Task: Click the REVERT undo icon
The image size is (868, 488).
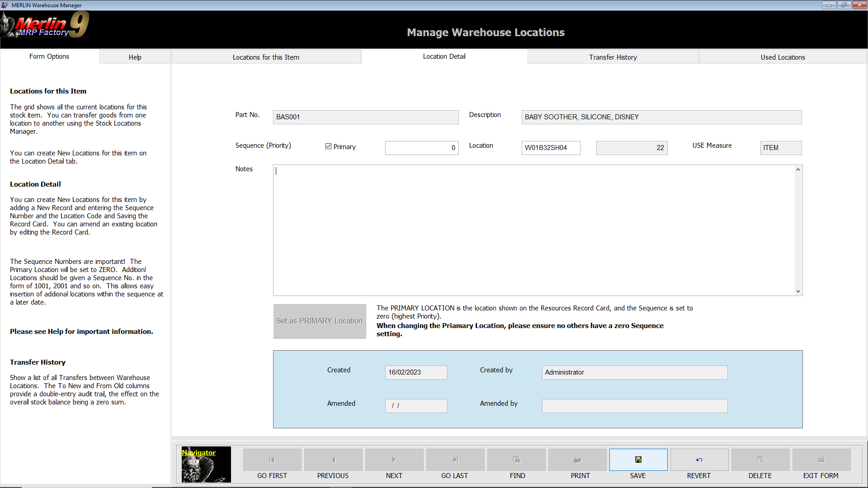Action: coord(699,460)
